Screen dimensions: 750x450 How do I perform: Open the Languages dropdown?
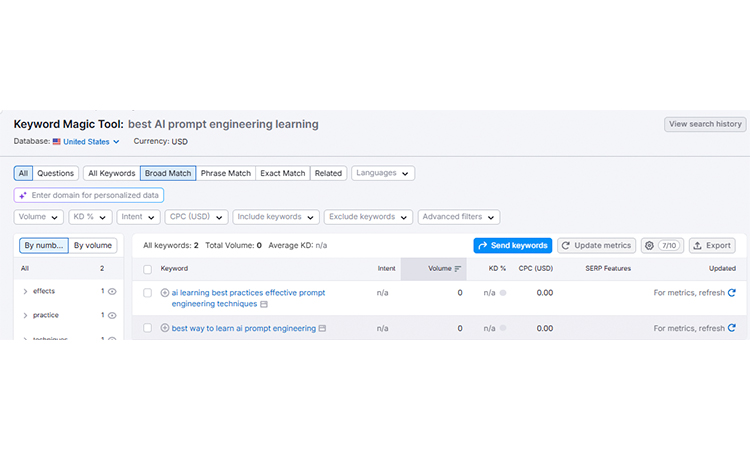(383, 173)
